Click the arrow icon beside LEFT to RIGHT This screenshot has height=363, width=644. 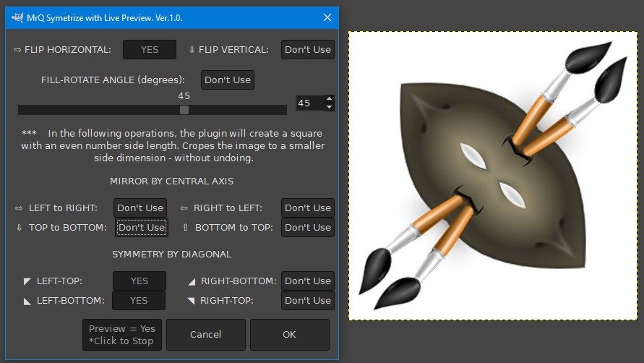tap(19, 208)
